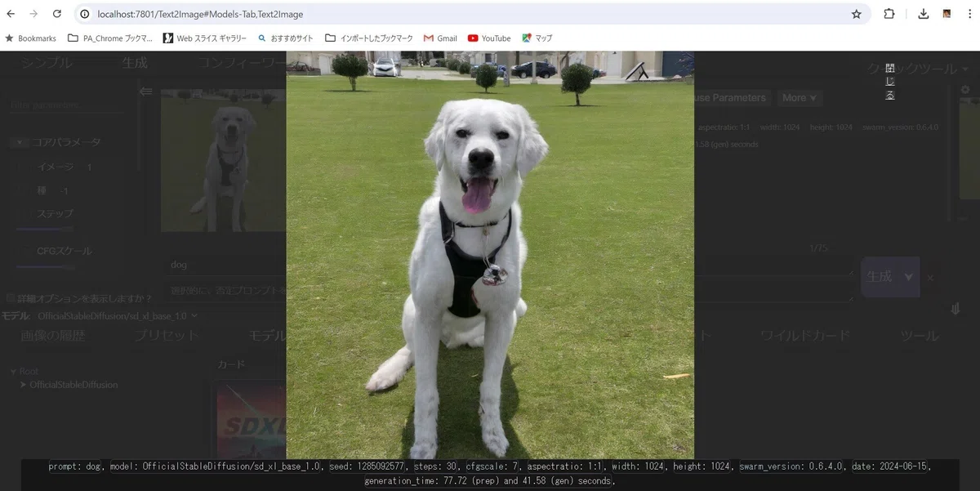The height and width of the screenshot is (491, 980).
Task: Open the おすすめサイト bookmark
Action: (x=286, y=38)
